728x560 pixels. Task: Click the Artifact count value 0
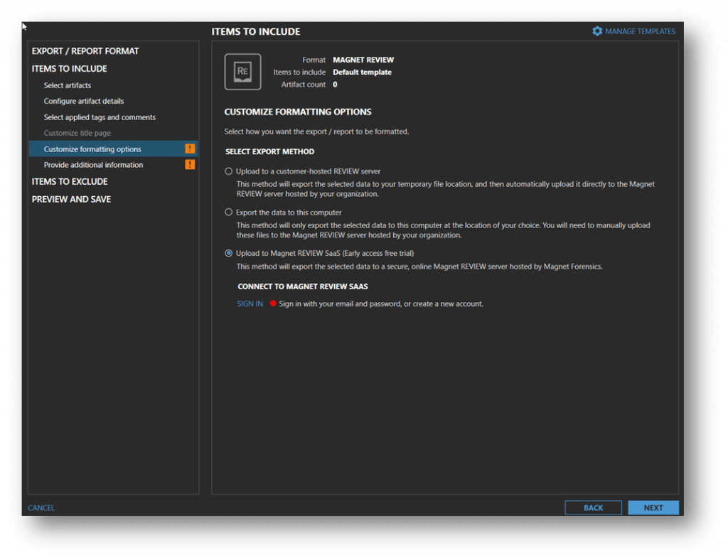pos(335,85)
